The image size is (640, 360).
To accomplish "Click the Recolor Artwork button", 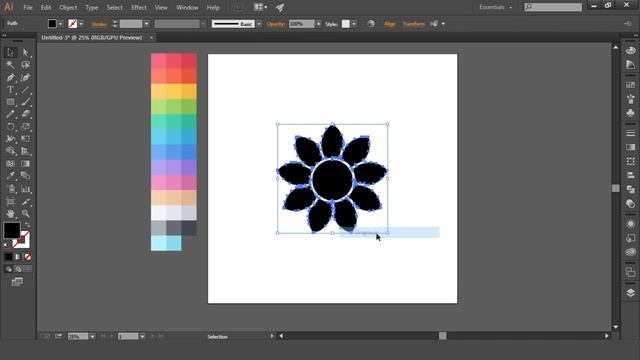I will click(x=371, y=24).
